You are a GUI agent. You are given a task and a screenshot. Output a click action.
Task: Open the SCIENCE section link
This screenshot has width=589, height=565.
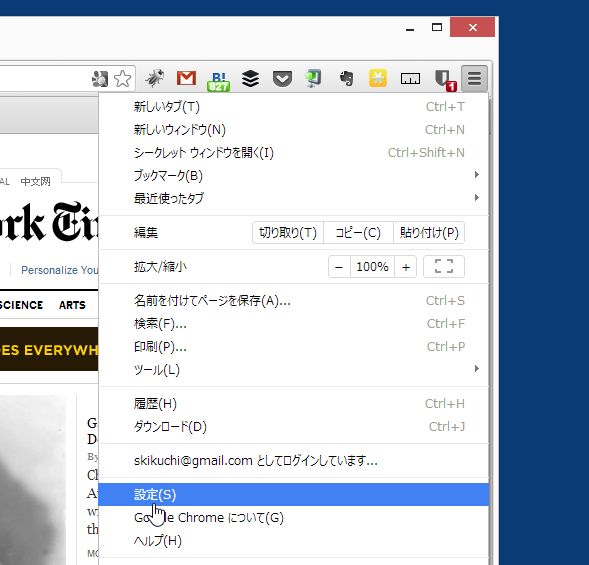pos(21,305)
